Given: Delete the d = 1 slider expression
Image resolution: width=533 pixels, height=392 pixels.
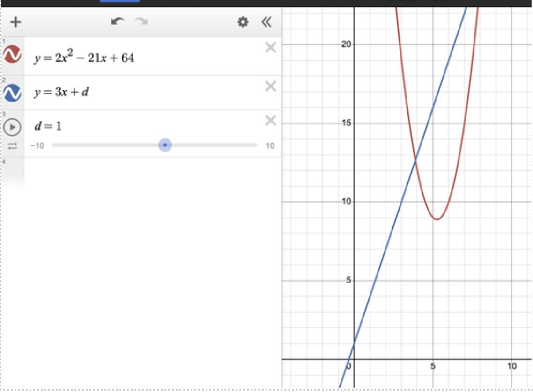Looking at the screenshot, I should 271,121.
